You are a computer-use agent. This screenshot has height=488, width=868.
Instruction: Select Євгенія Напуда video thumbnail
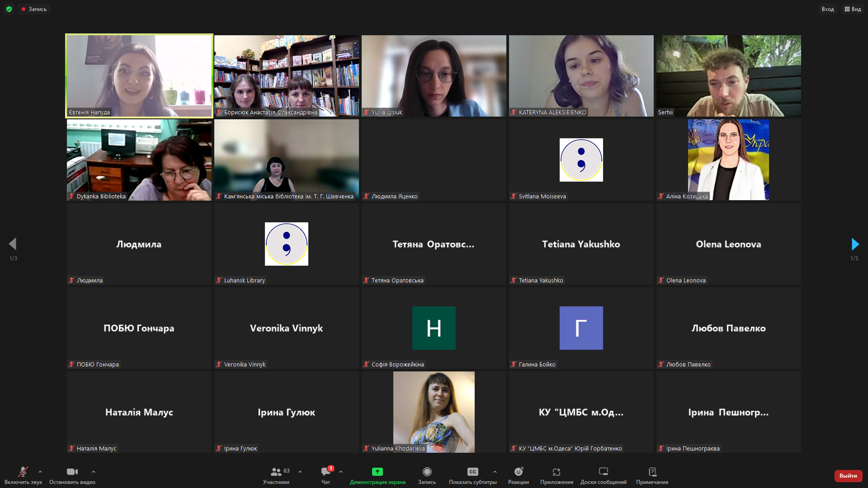point(139,76)
